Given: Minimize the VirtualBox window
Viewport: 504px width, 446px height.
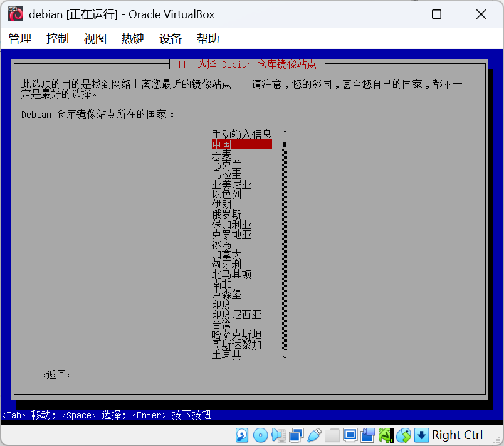Looking at the screenshot, I should 393,14.
